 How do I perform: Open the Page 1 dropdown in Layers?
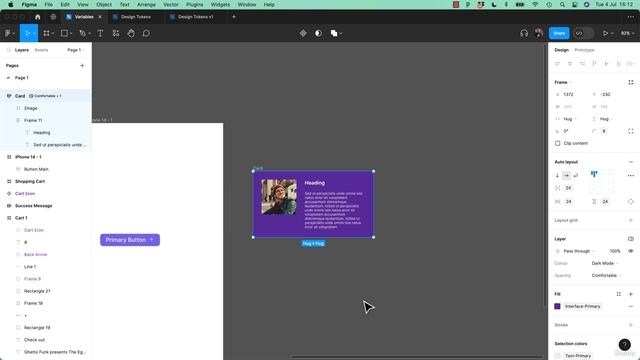click(x=76, y=50)
